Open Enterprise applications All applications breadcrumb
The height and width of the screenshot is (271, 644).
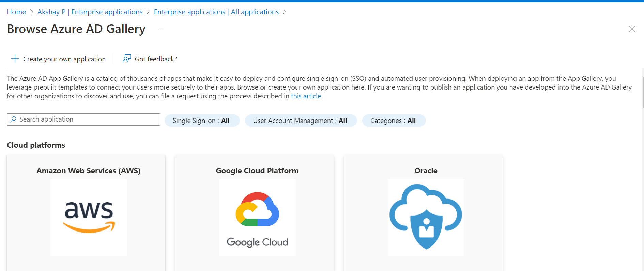point(216,12)
